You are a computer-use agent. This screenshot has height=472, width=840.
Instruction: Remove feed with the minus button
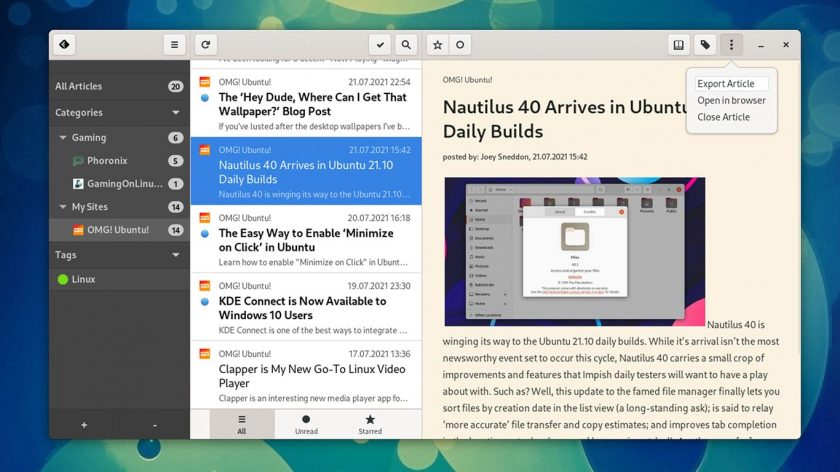155,425
